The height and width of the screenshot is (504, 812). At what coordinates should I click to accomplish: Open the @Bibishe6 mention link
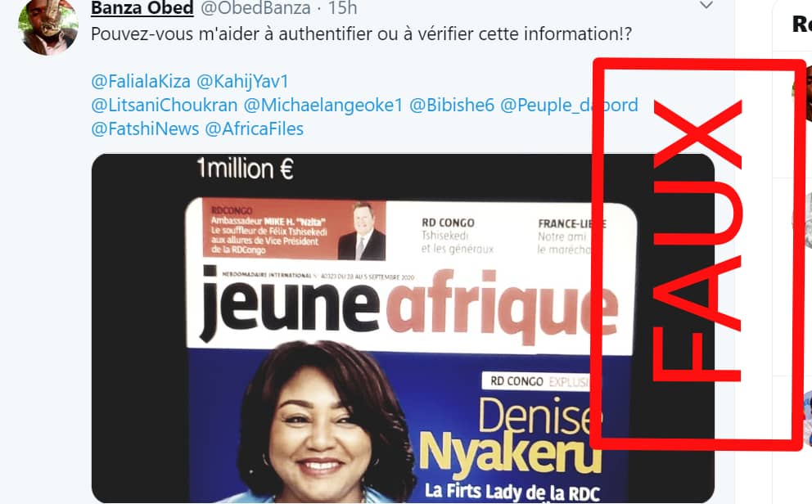[452, 105]
